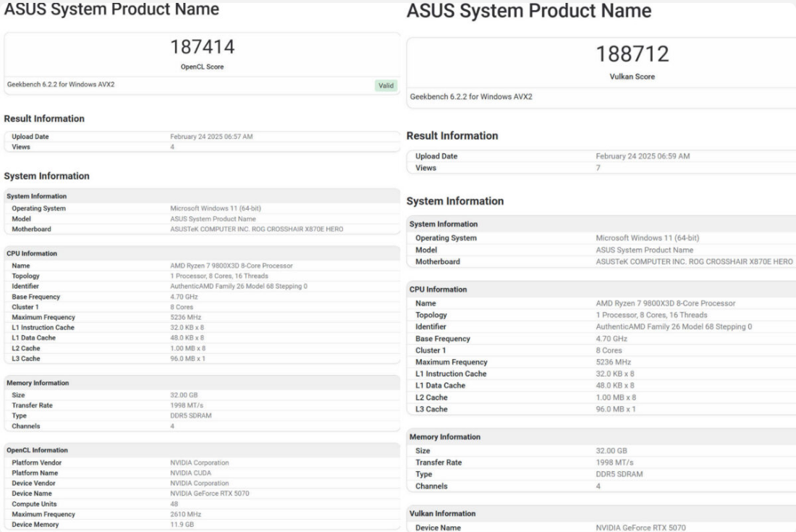Select the '2610 MHz' maximum frequency value
This screenshot has width=796, height=532.
[185, 514]
